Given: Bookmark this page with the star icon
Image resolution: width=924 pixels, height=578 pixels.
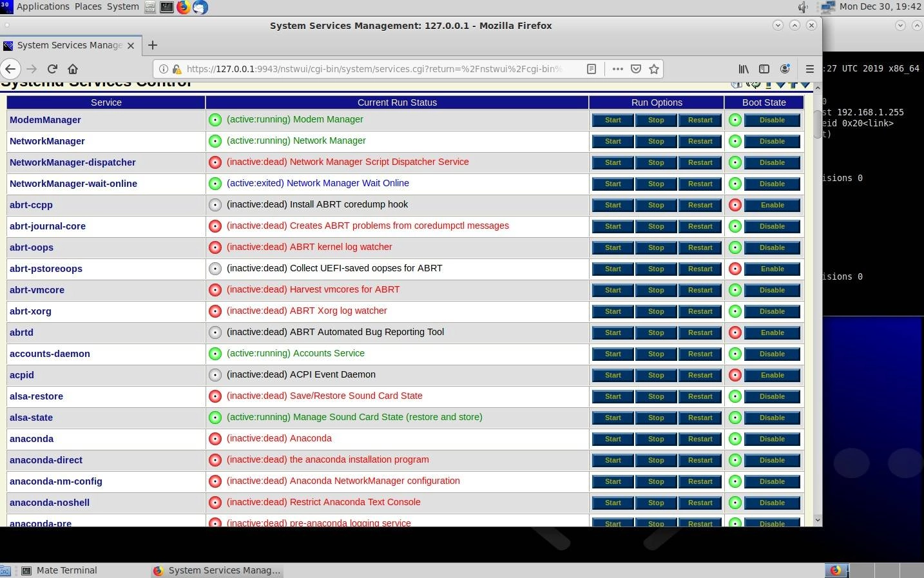Looking at the screenshot, I should coord(654,69).
